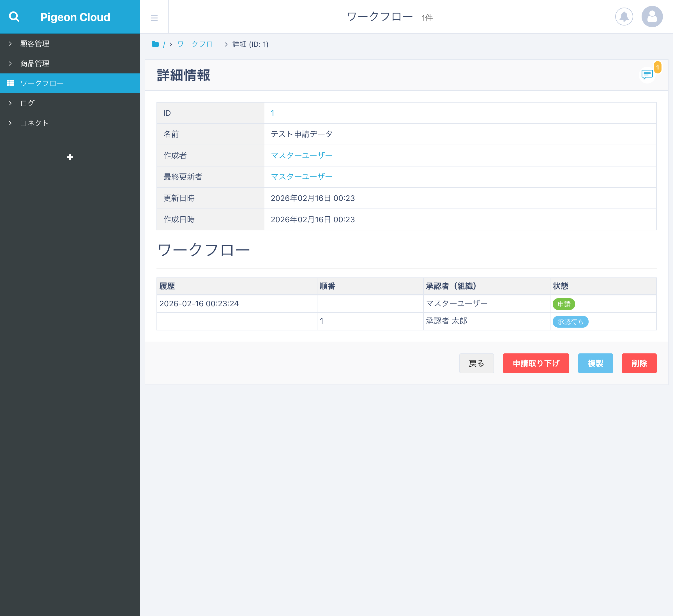
Task: Expand the 顧客管理 sidebar group
Action: click(35, 44)
